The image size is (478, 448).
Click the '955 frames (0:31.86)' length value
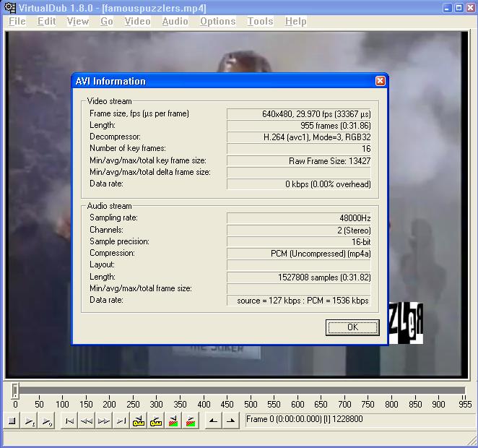click(299, 126)
